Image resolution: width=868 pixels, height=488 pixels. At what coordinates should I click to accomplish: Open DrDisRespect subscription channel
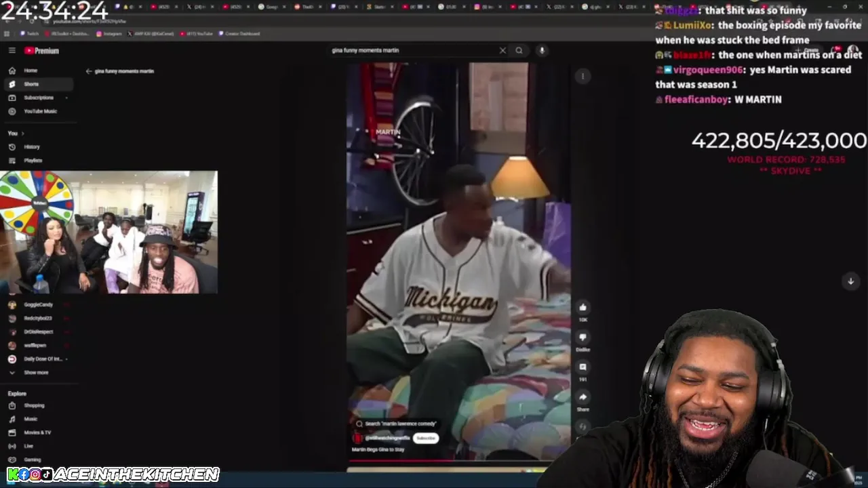tap(38, 332)
